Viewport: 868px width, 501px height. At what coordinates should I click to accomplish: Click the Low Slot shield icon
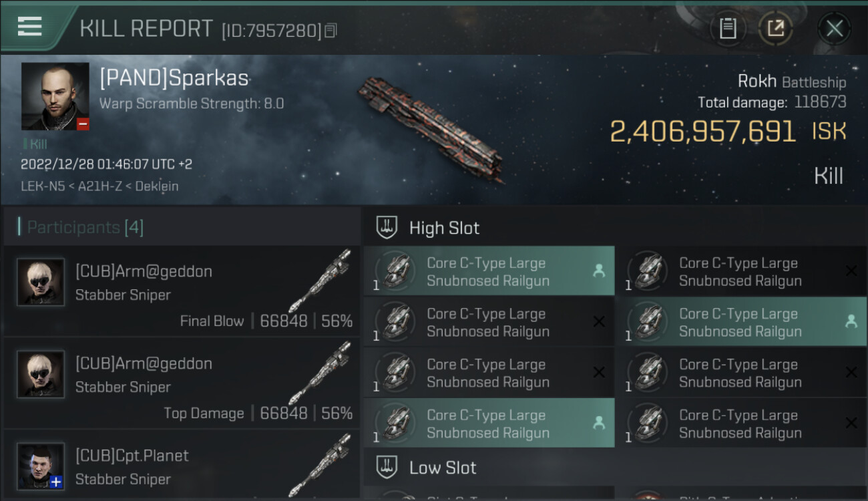point(387,467)
